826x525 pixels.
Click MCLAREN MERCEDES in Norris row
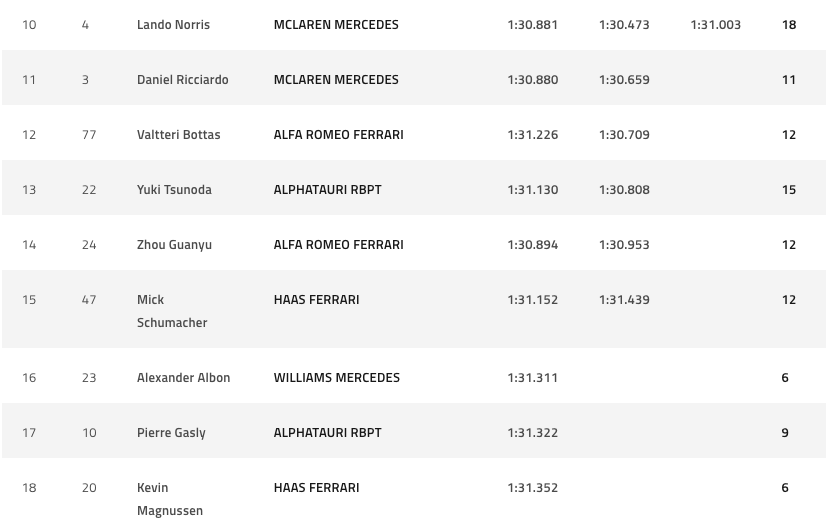click(x=336, y=25)
